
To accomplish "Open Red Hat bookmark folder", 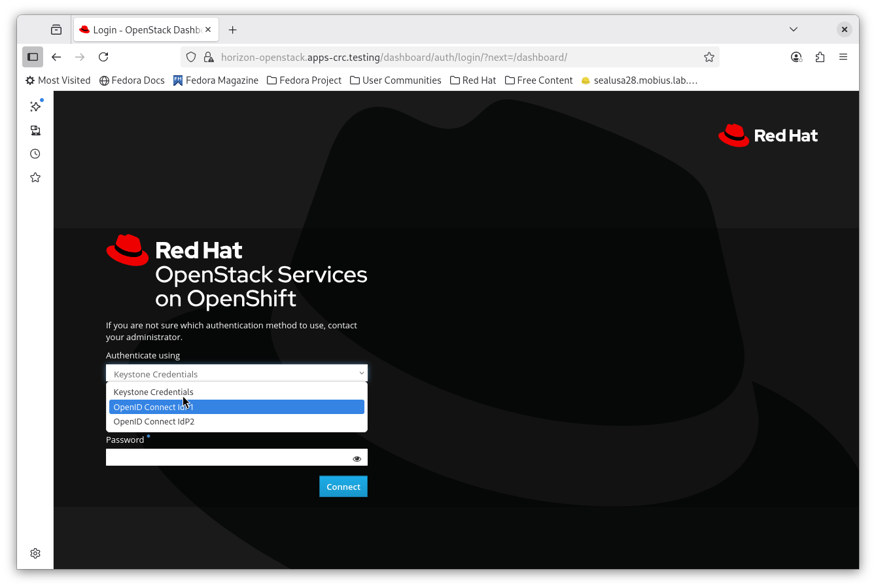I will click(x=473, y=80).
